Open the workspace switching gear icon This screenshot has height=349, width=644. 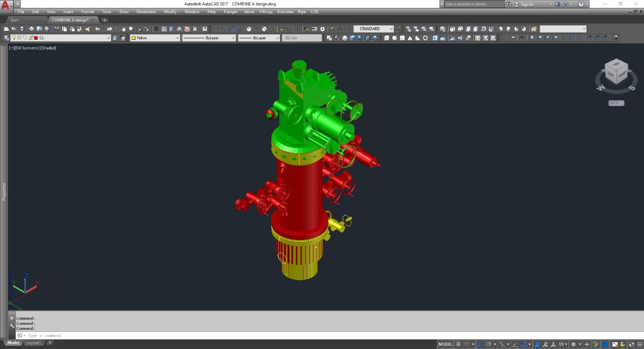pos(573,344)
